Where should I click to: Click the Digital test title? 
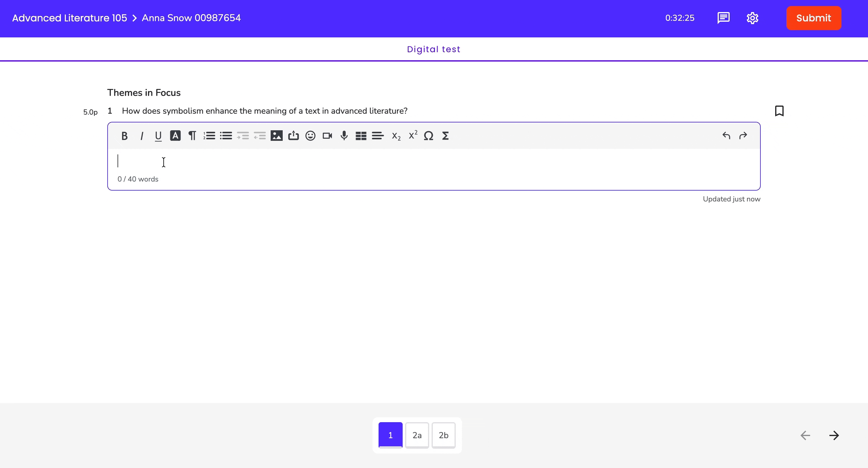[x=434, y=49]
